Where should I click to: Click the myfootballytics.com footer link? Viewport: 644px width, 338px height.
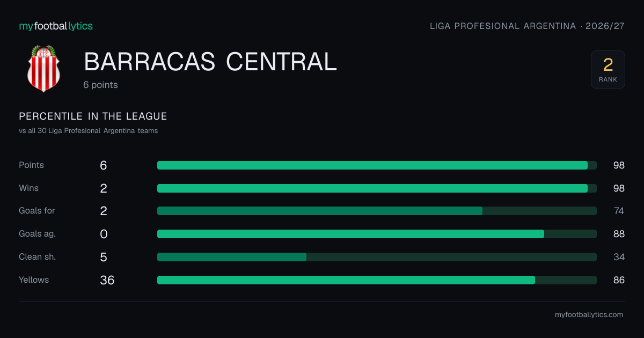coord(589,315)
